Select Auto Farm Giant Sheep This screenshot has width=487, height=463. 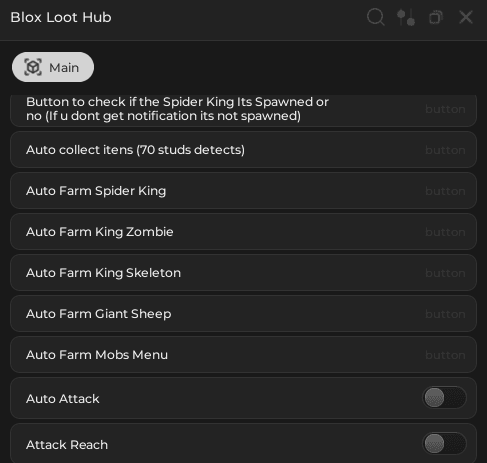243,314
